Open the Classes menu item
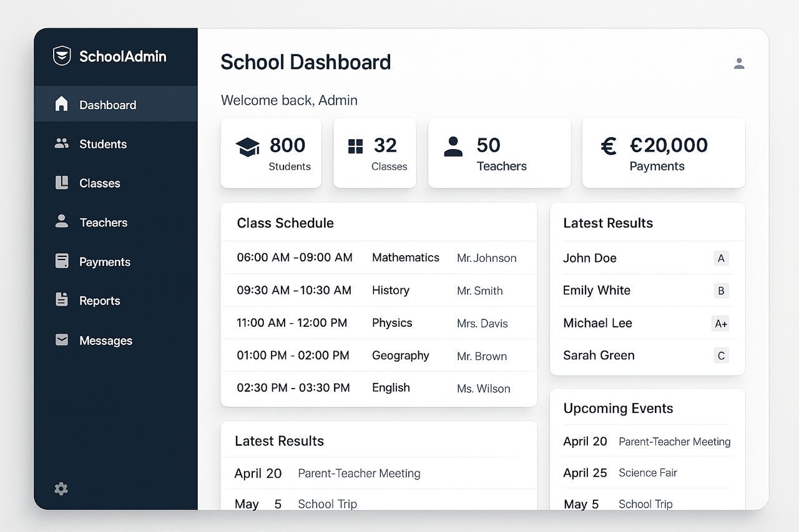The width and height of the screenshot is (799, 532). 115,183
